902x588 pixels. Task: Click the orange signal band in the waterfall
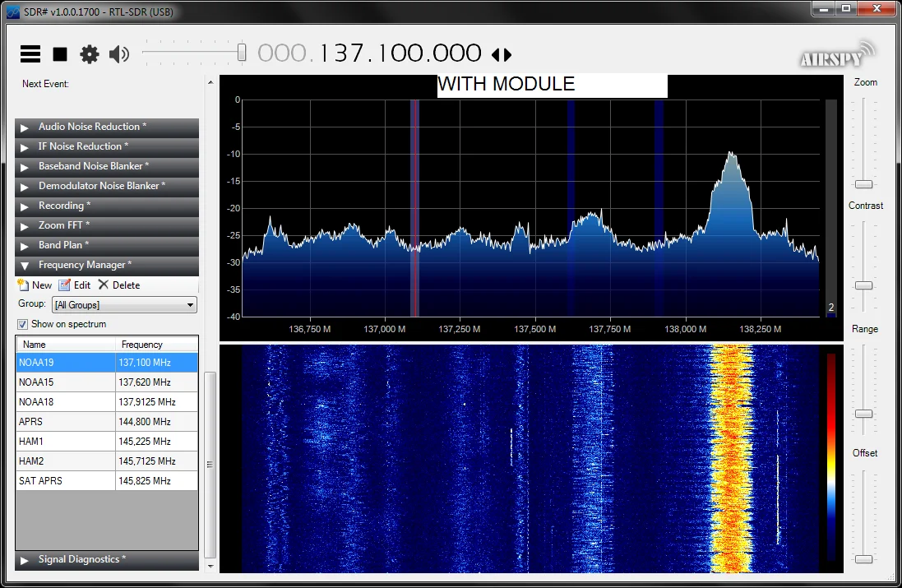[x=732, y=459]
